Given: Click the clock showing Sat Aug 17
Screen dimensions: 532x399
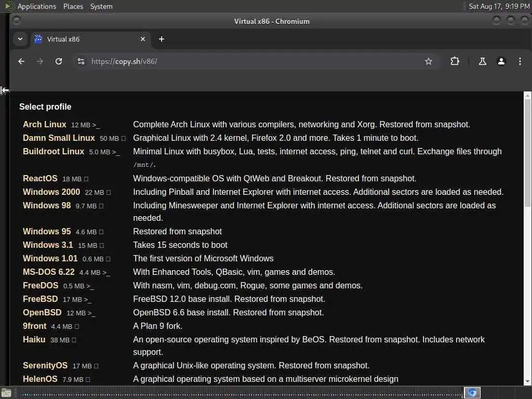Looking at the screenshot, I should click(499, 6).
